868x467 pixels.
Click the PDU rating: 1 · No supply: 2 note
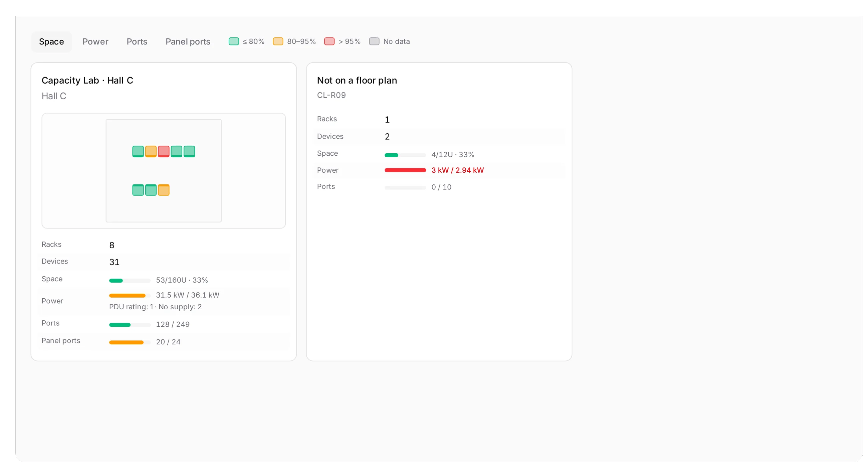(x=155, y=307)
